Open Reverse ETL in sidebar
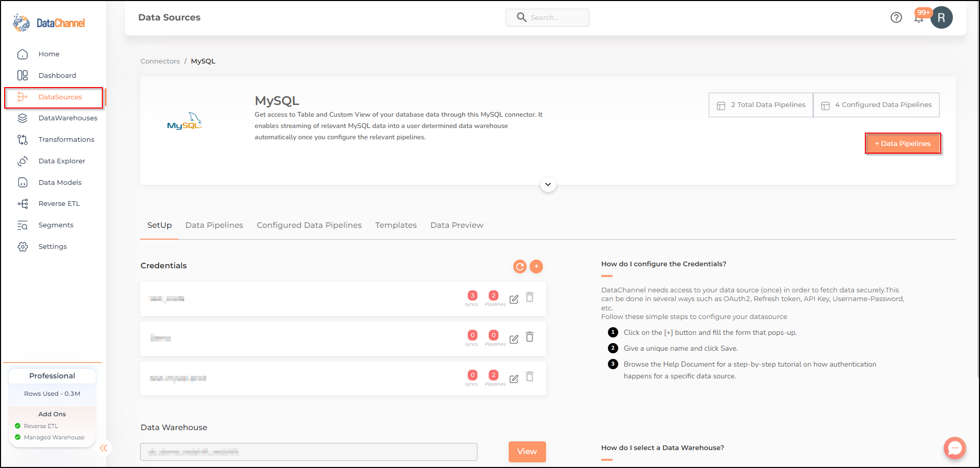980x468 pixels. (59, 203)
